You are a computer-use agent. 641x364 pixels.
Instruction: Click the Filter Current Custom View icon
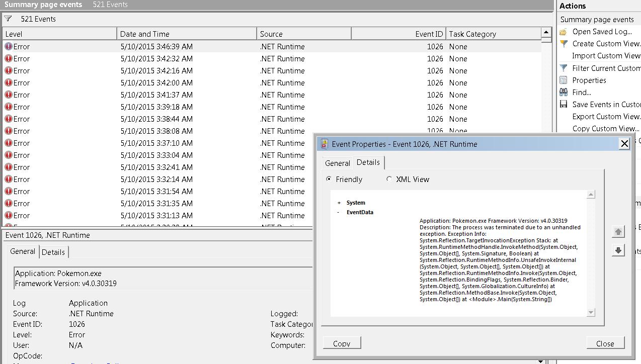point(564,68)
